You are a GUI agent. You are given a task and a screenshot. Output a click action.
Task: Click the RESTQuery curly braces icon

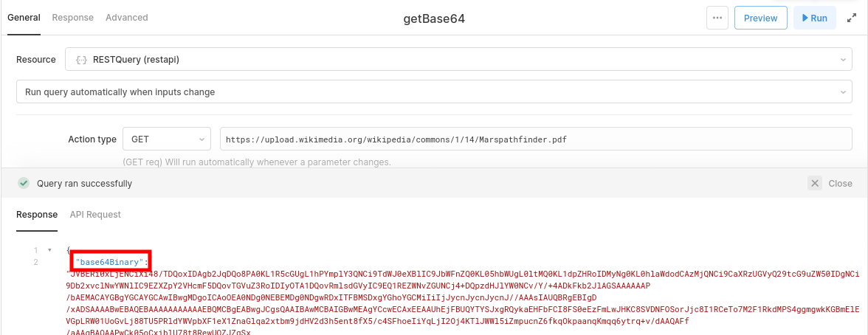81,60
